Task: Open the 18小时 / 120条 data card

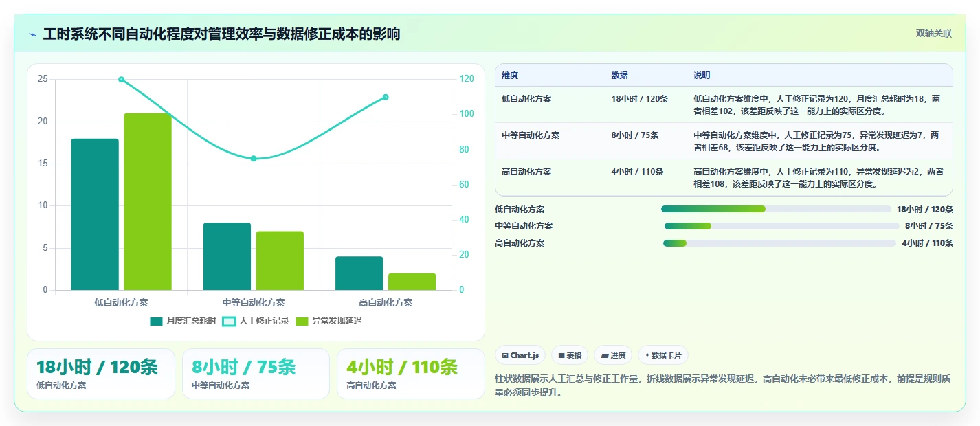Action: click(101, 374)
